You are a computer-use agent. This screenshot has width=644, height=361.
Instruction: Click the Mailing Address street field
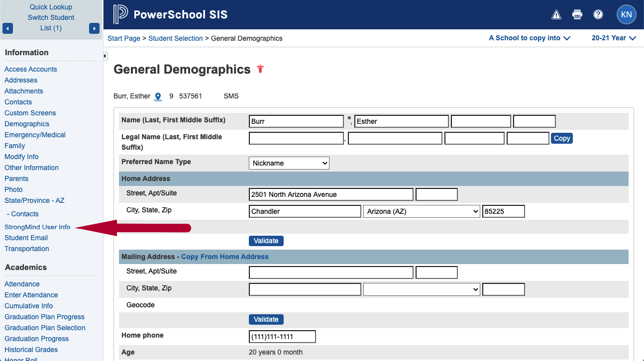click(331, 272)
